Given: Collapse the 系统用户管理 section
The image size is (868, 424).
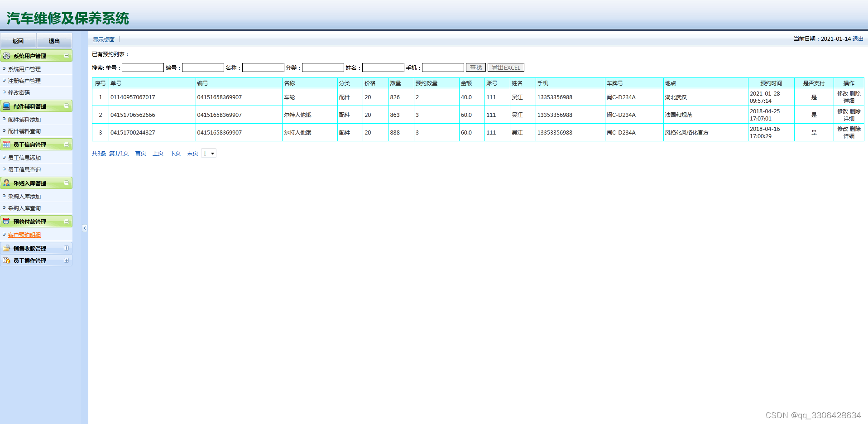Looking at the screenshot, I should (66, 56).
